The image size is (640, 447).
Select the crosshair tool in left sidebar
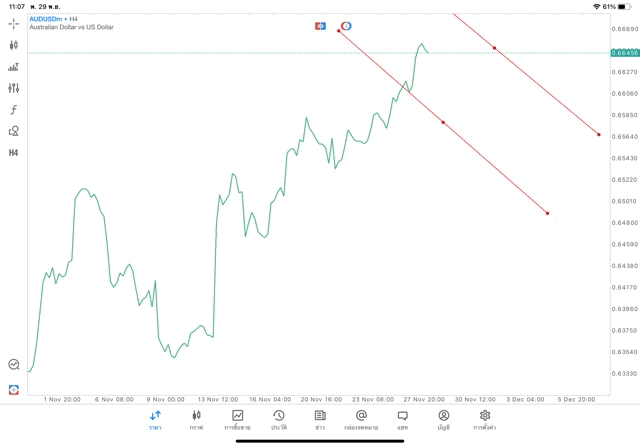pos(14,23)
